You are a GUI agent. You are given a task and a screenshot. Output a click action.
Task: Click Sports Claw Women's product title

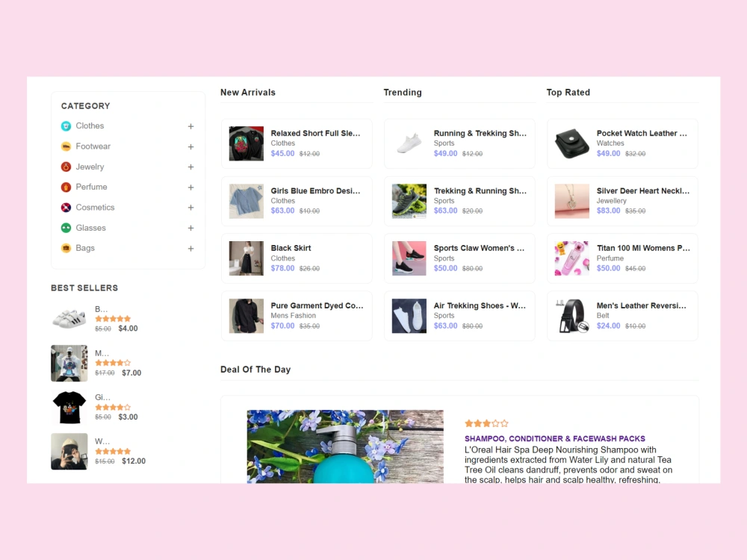[x=479, y=248]
